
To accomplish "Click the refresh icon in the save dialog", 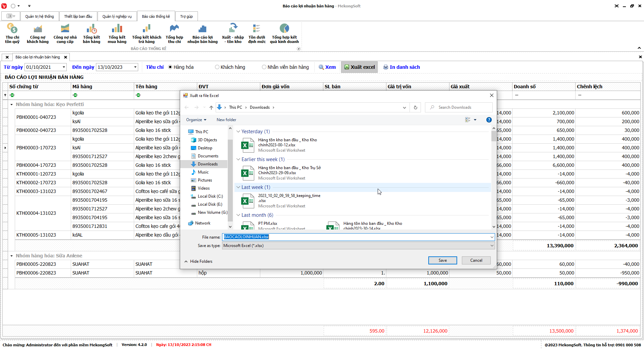I will point(415,107).
